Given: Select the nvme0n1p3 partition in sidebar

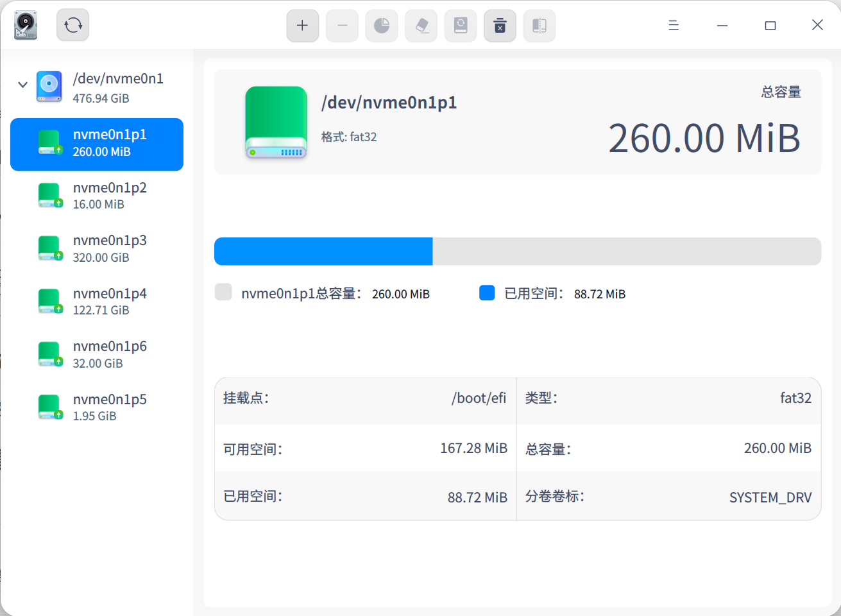Looking at the screenshot, I should 96,248.
